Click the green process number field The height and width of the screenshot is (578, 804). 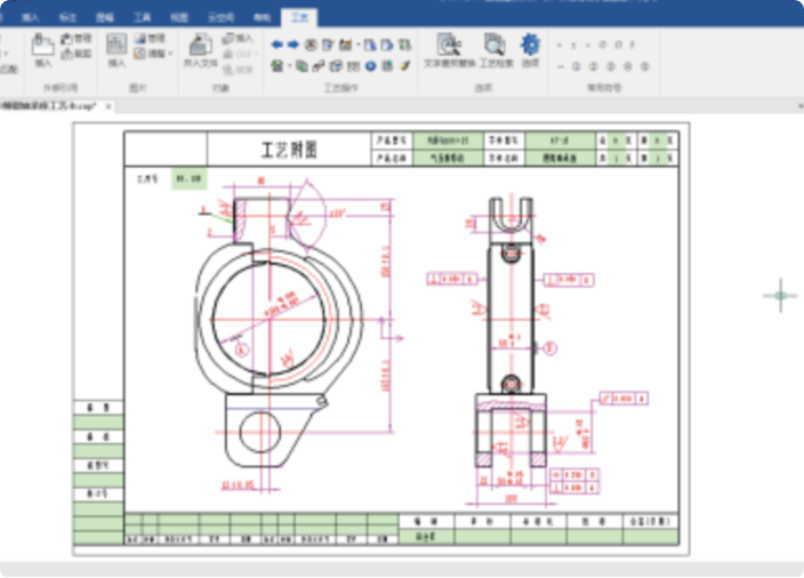[189, 178]
